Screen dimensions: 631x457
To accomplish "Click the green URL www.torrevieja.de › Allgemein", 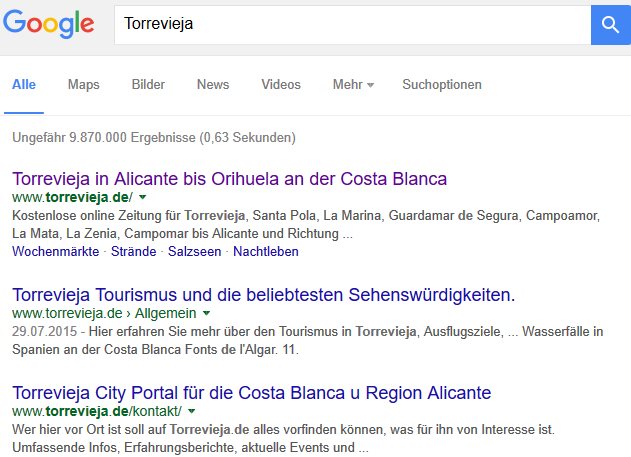I will [104, 313].
